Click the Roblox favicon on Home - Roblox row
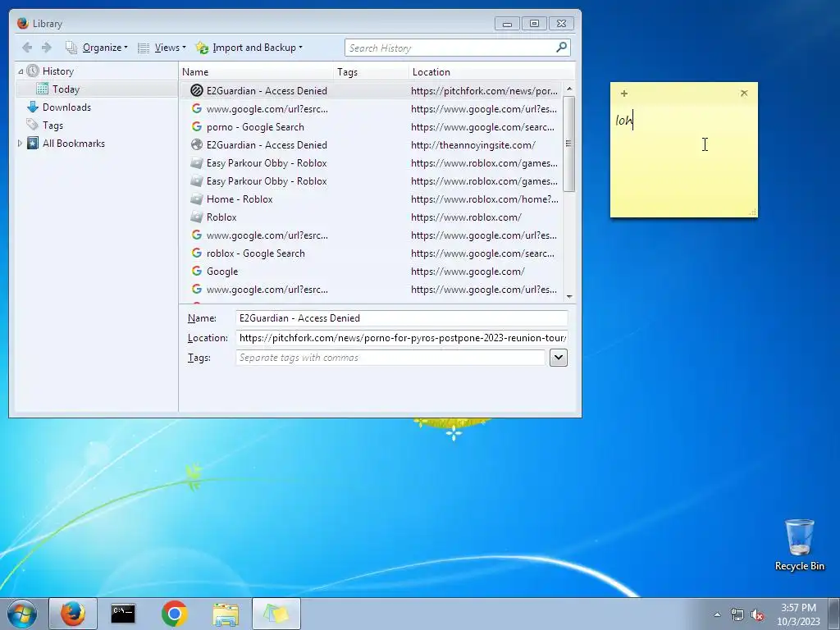 tap(197, 199)
